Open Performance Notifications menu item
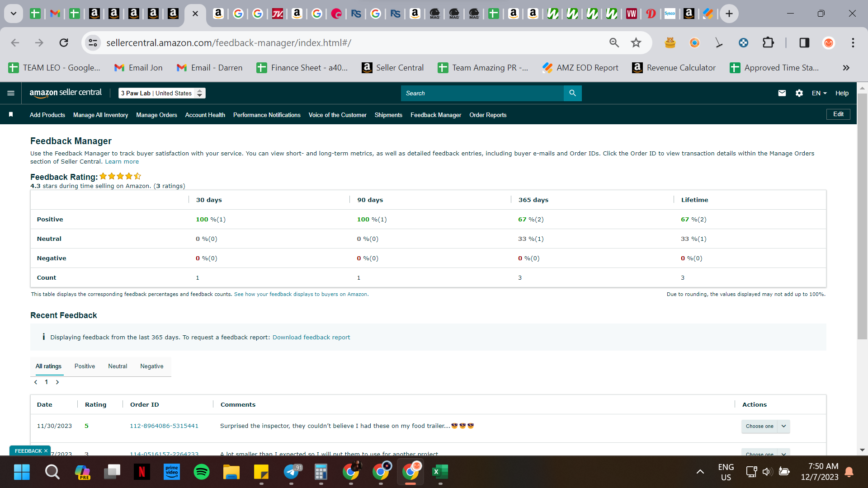 (x=267, y=115)
